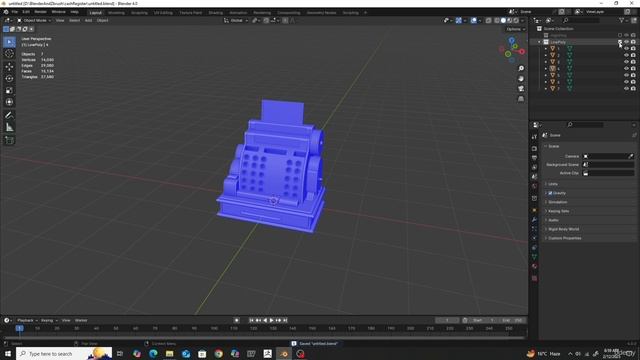Click the Blender icon in taskbar

(x=284, y=353)
